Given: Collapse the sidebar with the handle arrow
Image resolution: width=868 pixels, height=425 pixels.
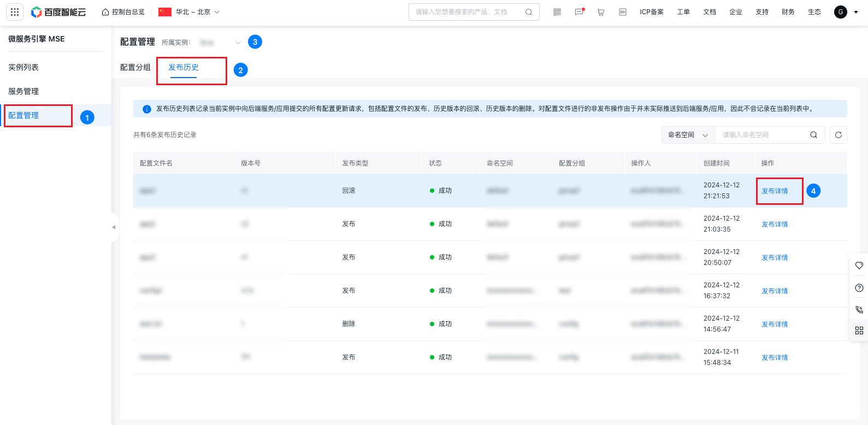Looking at the screenshot, I should point(114,227).
